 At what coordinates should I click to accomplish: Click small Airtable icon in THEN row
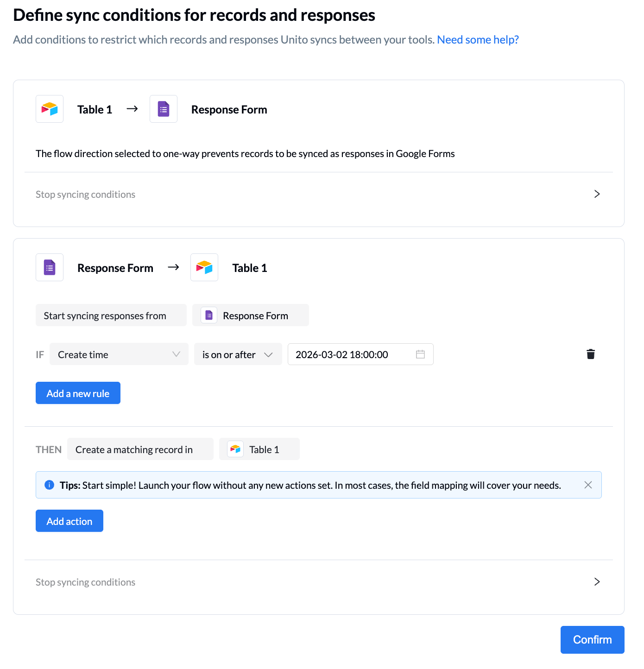pos(235,449)
